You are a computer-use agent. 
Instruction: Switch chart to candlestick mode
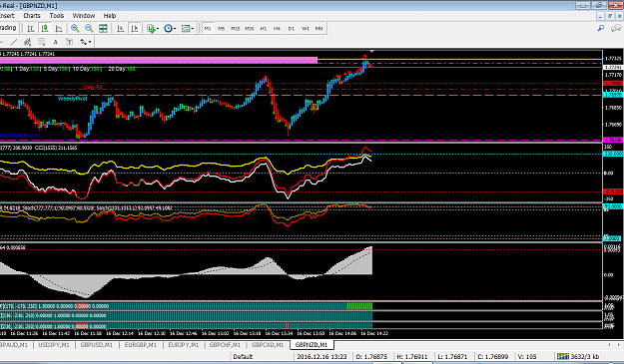pos(45,28)
